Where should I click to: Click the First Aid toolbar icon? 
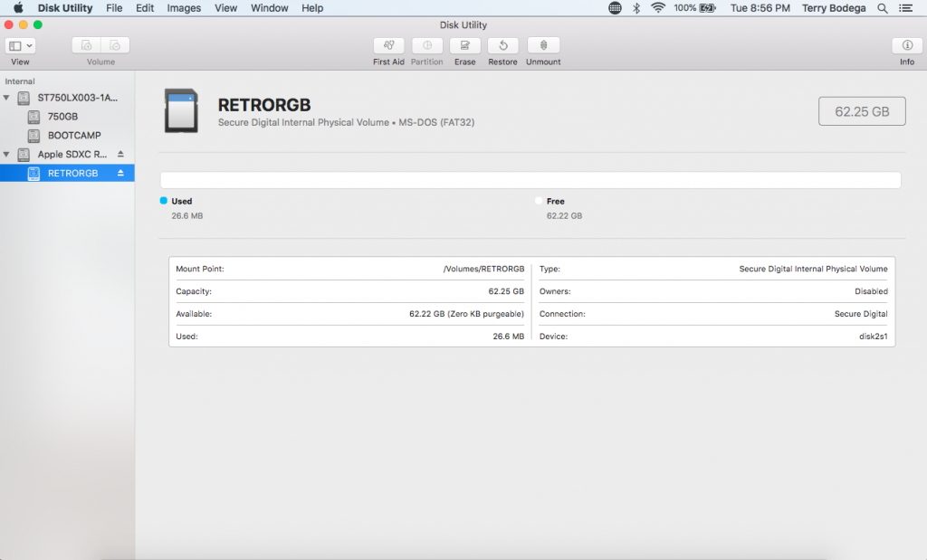click(x=388, y=45)
